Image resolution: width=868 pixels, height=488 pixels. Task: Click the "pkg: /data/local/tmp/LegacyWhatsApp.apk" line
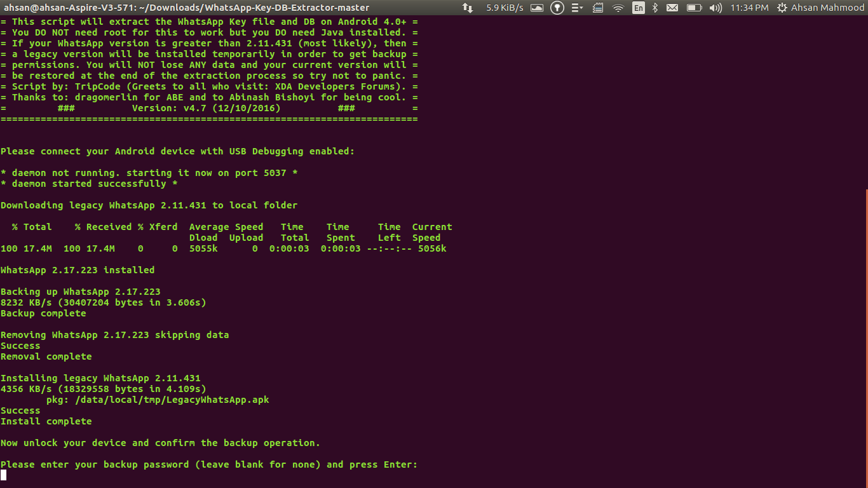[x=158, y=400]
